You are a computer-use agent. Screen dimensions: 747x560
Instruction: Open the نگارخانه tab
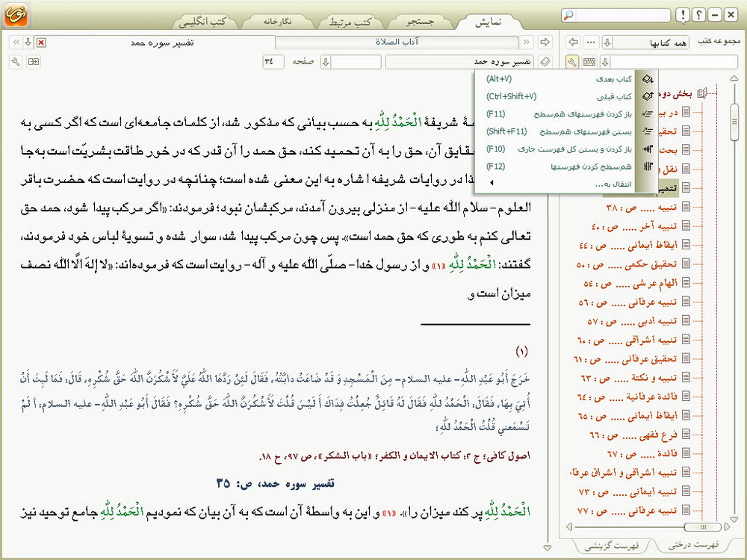coord(278,22)
